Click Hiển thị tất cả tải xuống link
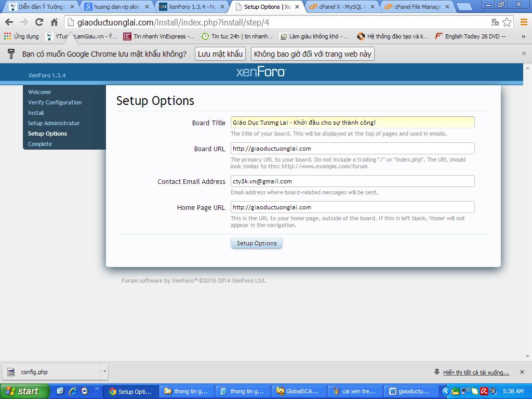532x399 pixels. point(475,373)
